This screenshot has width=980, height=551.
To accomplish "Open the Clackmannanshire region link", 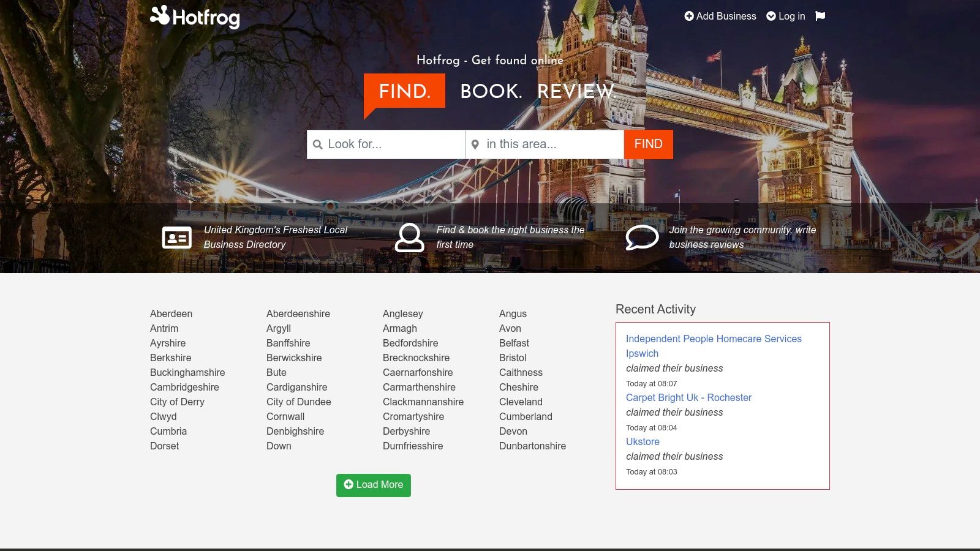I will click(423, 402).
